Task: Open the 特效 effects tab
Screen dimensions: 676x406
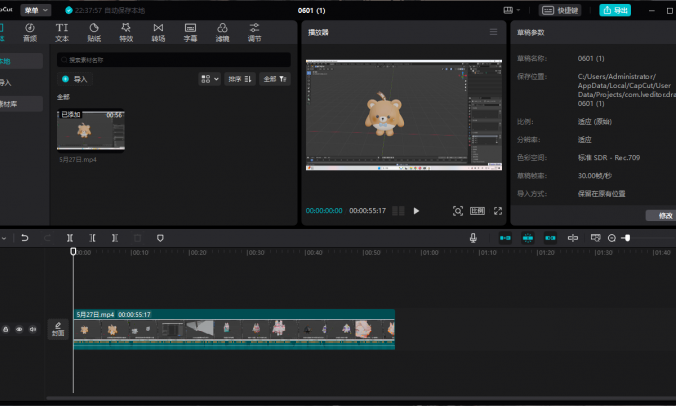Action: click(126, 33)
